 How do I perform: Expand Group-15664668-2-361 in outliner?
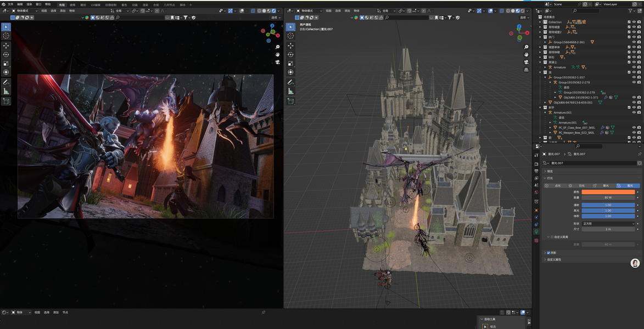click(545, 42)
